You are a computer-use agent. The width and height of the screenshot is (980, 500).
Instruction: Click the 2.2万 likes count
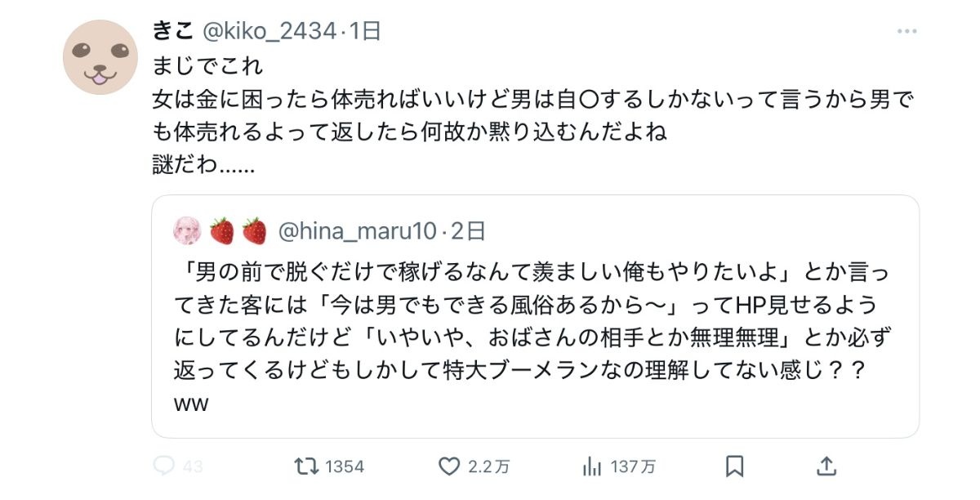click(489, 467)
